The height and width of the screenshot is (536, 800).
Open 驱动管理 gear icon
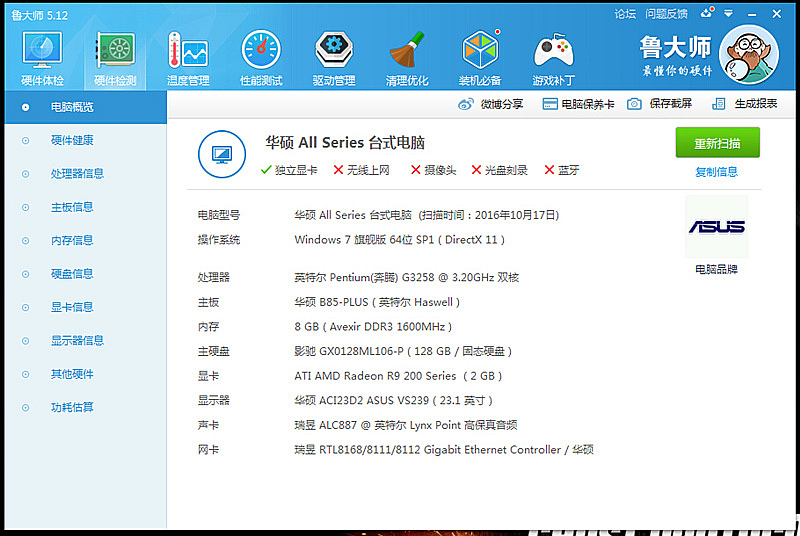334,49
